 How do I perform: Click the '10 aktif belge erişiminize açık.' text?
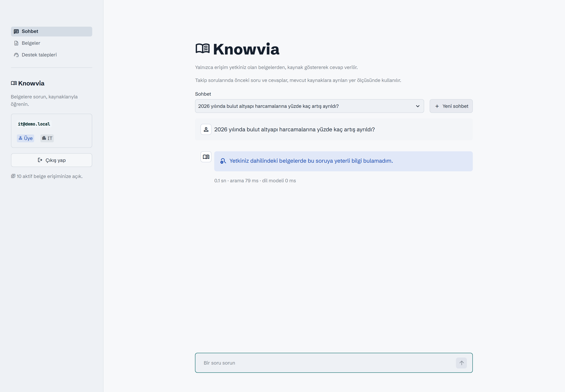(50, 176)
